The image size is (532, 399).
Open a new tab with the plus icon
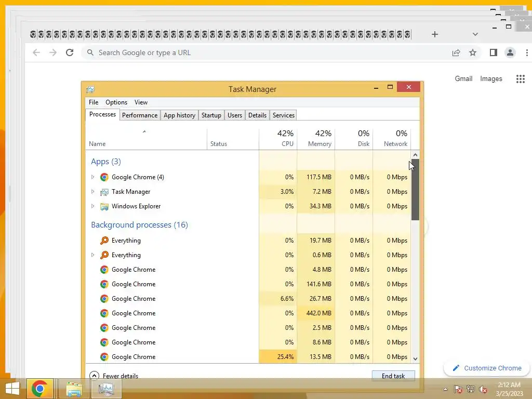pyautogui.click(x=435, y=34)
